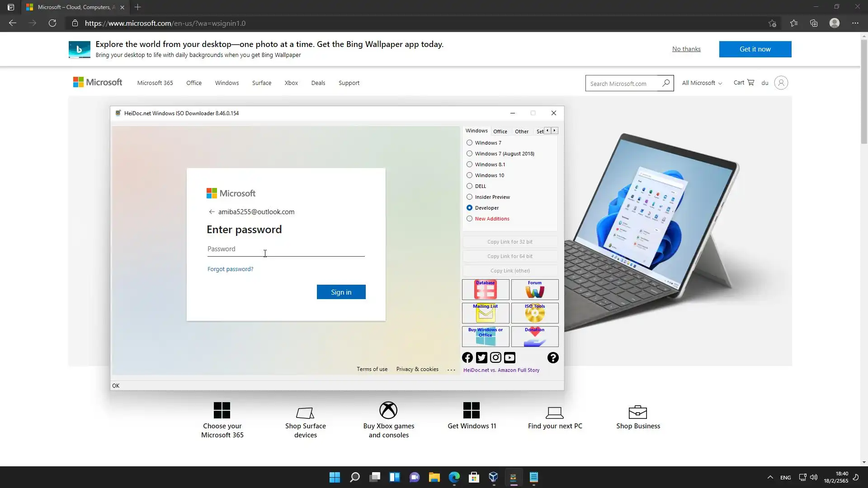Open the HeiDoc Facebook icon

[467, 358]
